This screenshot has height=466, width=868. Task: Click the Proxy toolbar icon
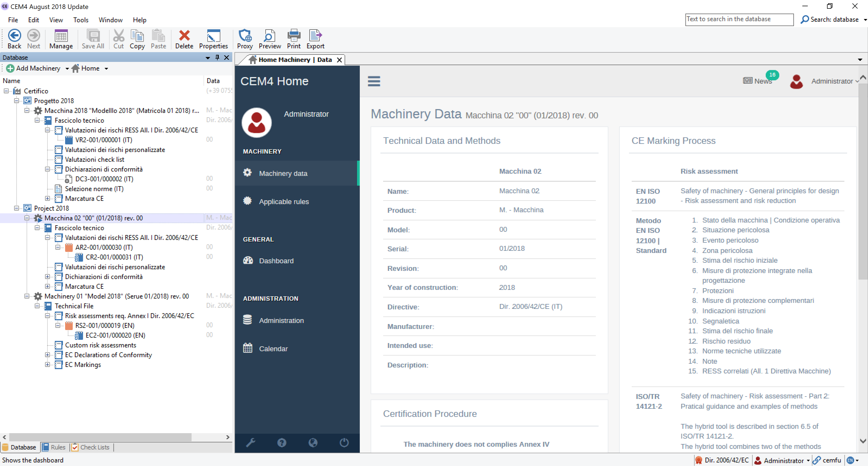(245, 39)
